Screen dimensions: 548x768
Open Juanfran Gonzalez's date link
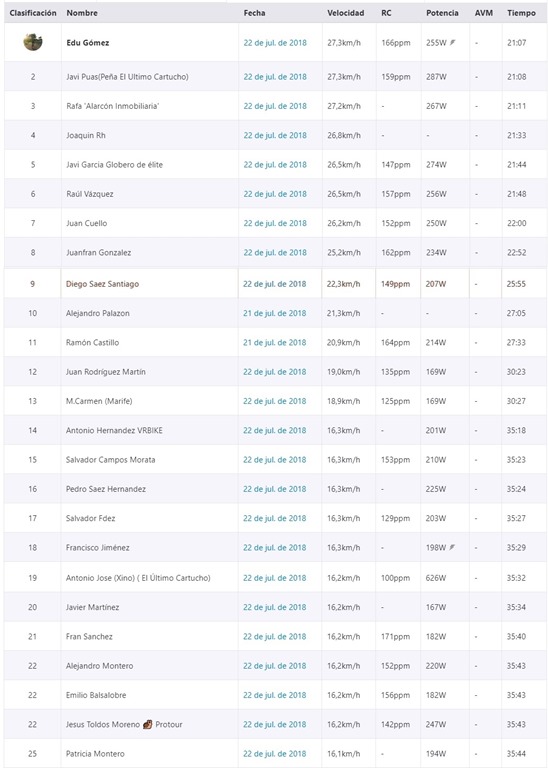(275, 252)
